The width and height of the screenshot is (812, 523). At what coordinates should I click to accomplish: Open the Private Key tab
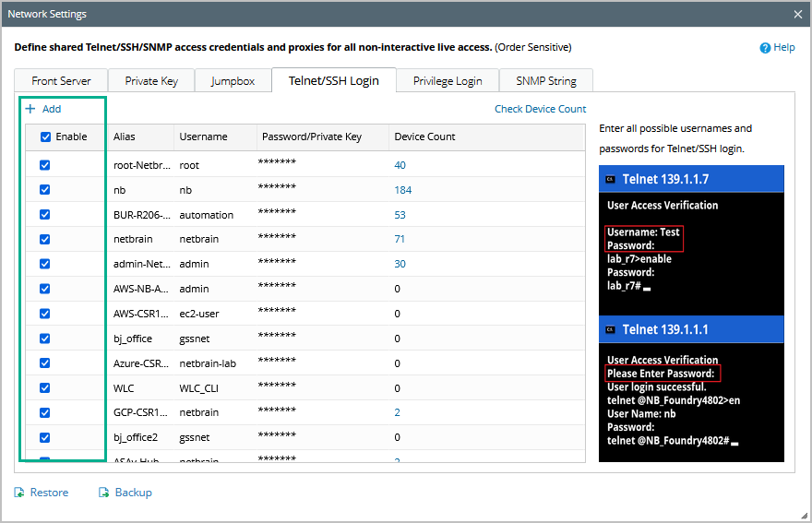pos(151,81)
